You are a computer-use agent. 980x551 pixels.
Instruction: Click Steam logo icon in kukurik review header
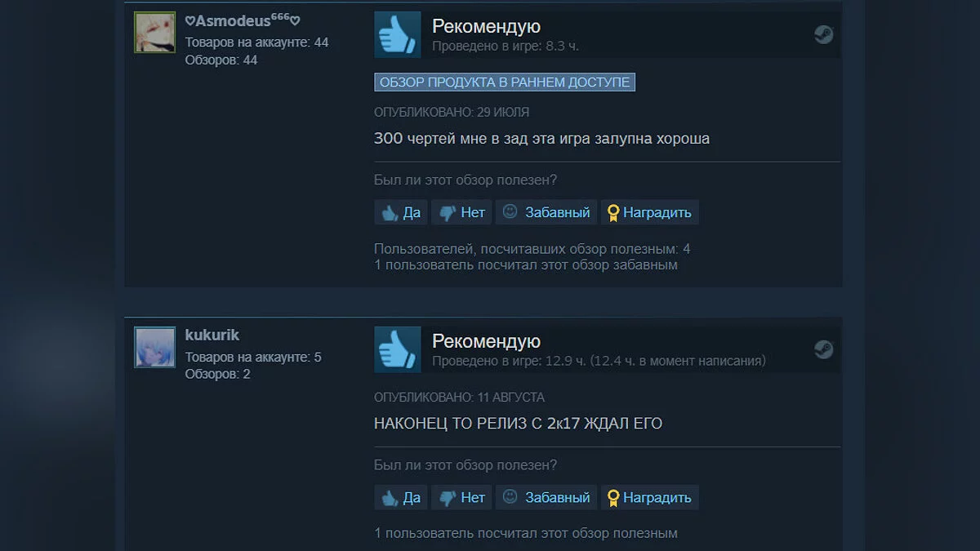(x=823, y=349)
